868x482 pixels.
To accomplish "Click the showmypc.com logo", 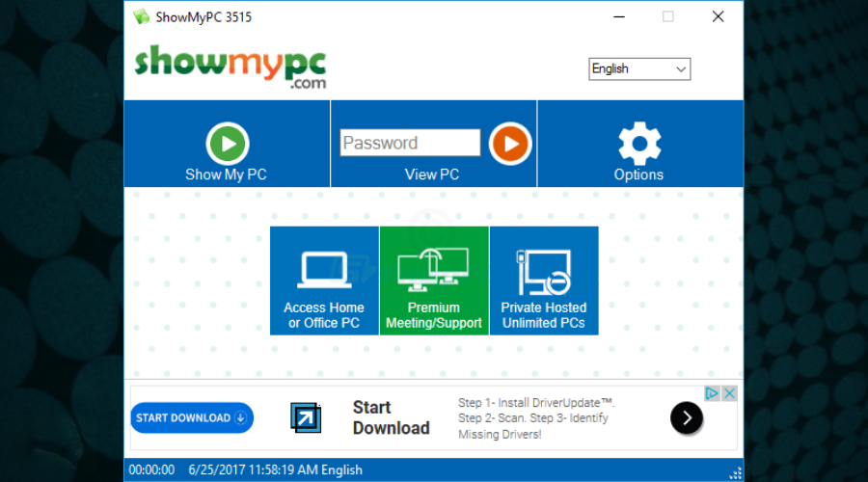I will tap(231, 67).
